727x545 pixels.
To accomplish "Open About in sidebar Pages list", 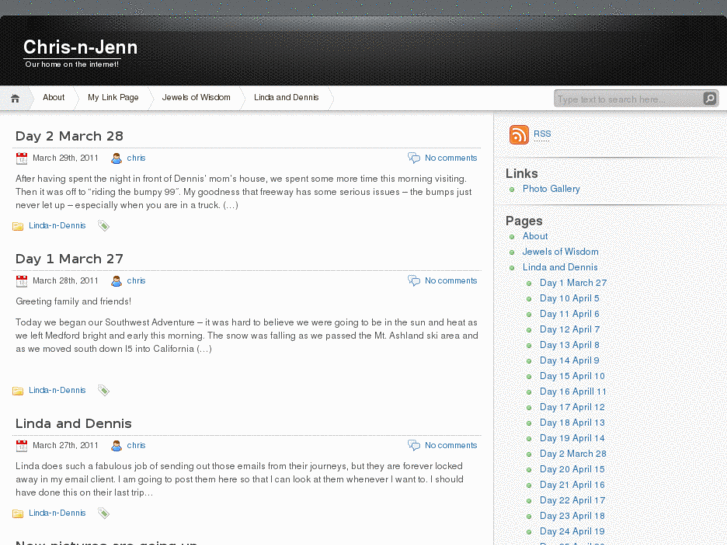I will (x=535, y=236).
